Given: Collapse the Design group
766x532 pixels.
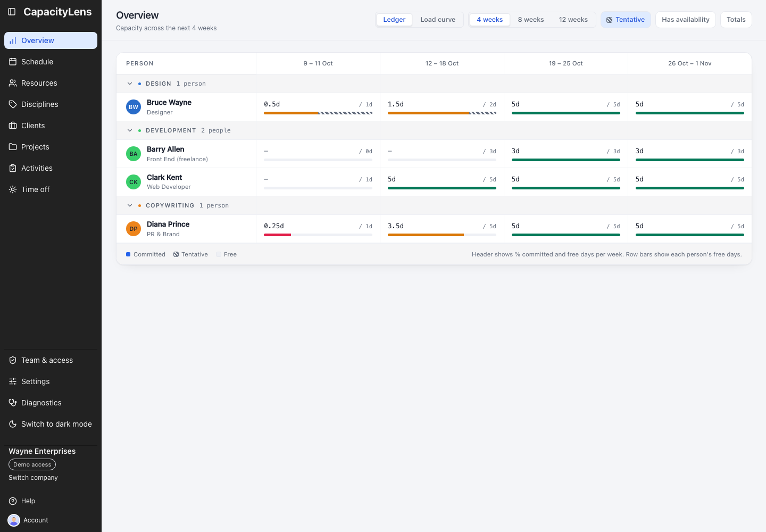Looking at the screenshot, I should pos(130,84).
